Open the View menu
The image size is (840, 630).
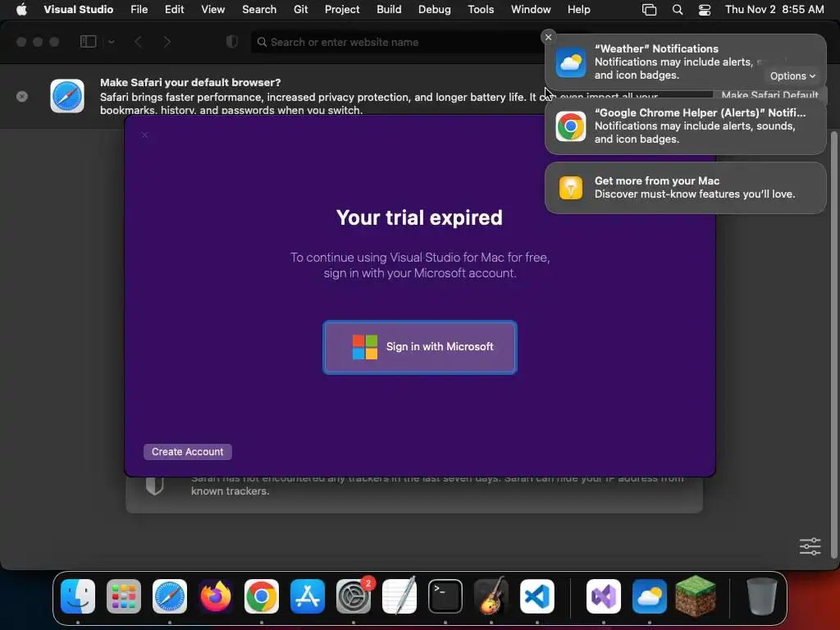(x=212, y=10)
